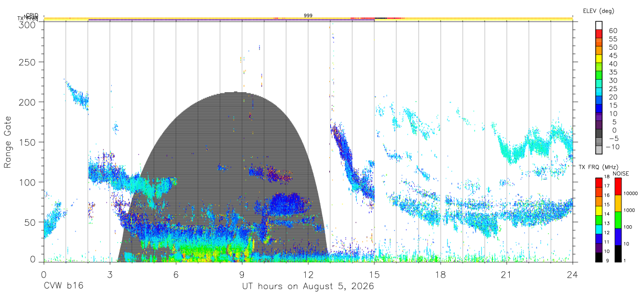Select the dark gray ELEV swatch between -5 and 0
Viewport: 644px width, 297px height.
(599, 134)
